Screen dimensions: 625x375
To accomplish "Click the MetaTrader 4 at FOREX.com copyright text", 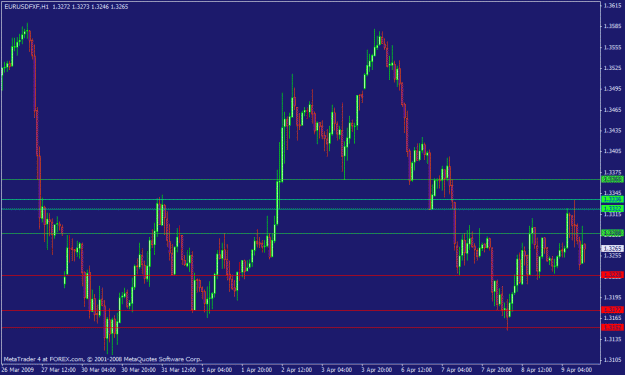I will click(x=103, y=359).
